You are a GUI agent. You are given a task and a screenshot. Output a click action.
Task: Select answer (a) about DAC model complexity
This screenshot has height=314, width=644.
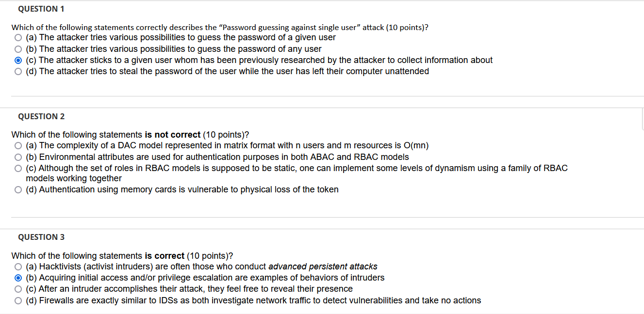point(18,145)
